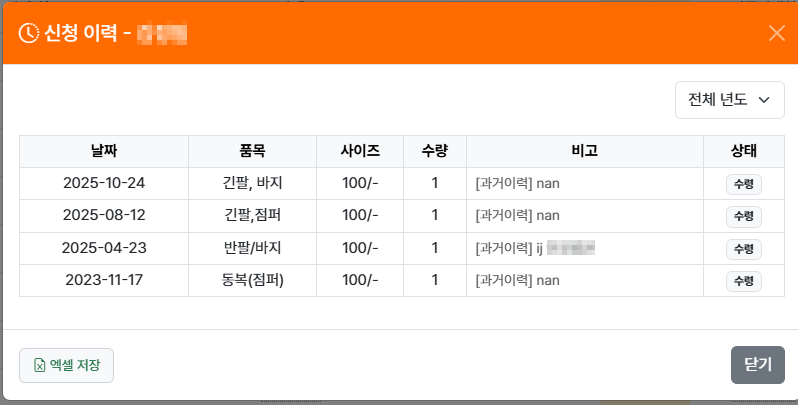
Task: Click the 비고 column header
Action: (584, 151)
